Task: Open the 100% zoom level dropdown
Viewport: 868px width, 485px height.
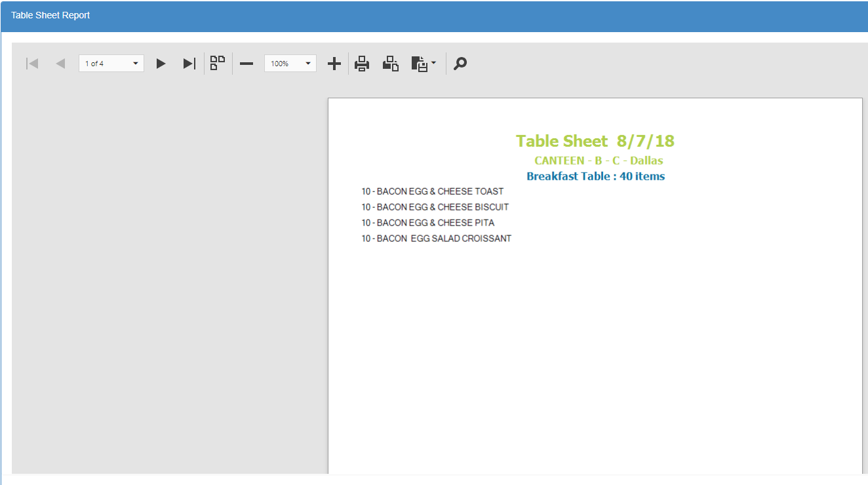Action: (290, 64)
